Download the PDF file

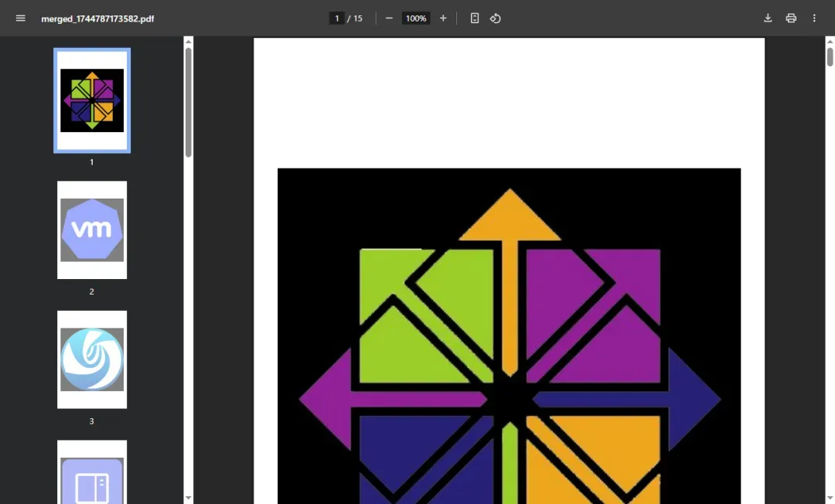[x=768, y=18]
